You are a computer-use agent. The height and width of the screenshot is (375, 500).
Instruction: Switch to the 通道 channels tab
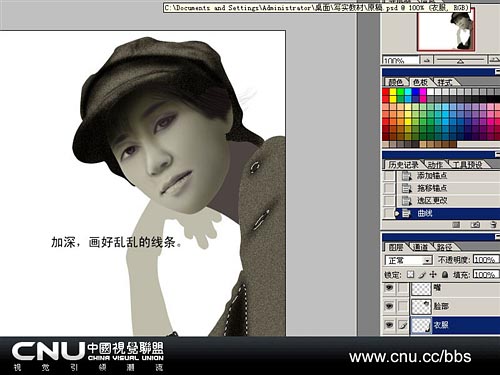[x=421, y=247]
